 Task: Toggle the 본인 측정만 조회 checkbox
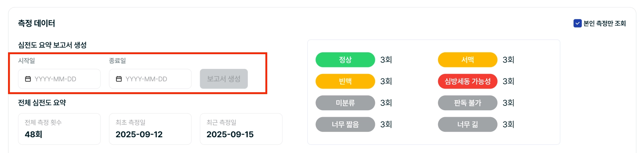(x=578, y=23)
